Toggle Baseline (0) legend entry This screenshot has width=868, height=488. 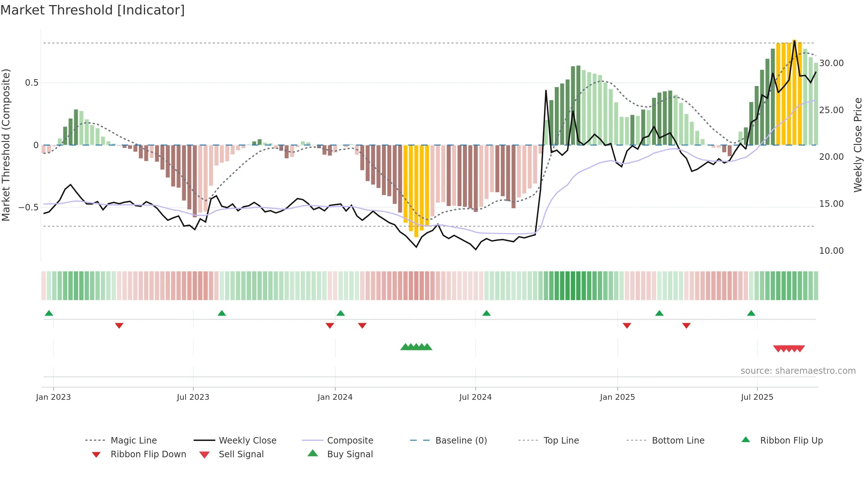coord(448,440)
